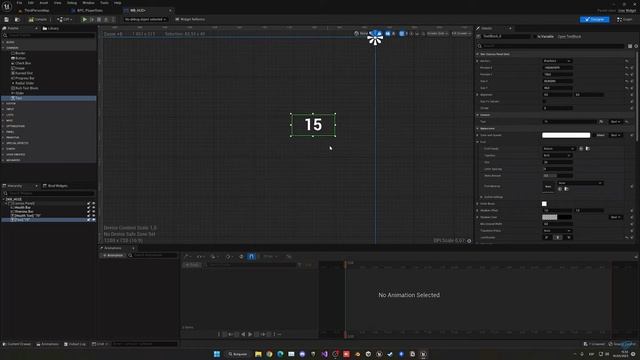Toggle visibility eye for Stamina Bar
640x360 pixels.
pyautogui.click(x=93, y=211)
